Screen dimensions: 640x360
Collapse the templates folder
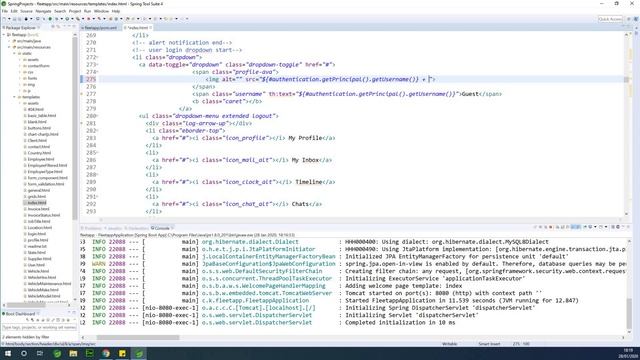(14, 97)
